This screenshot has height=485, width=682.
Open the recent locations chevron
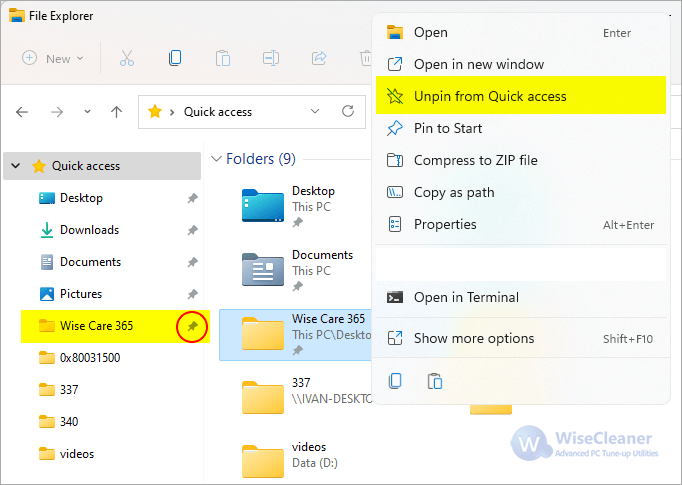(87, 112)
